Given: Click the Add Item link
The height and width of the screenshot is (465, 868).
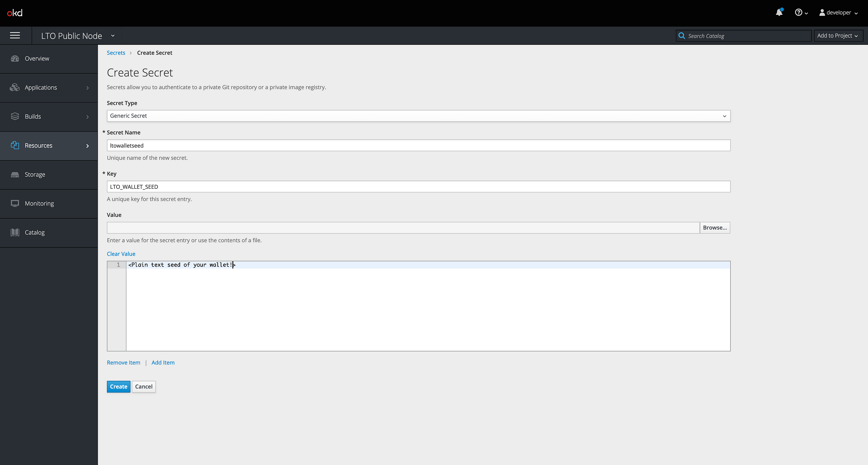Looking at the screenshot, I should [x=163, y=362].
